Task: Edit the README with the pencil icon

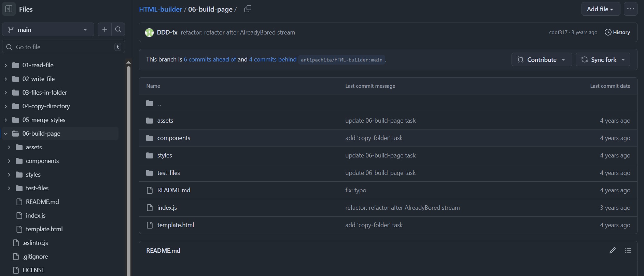Action: (x=612, y=250)
